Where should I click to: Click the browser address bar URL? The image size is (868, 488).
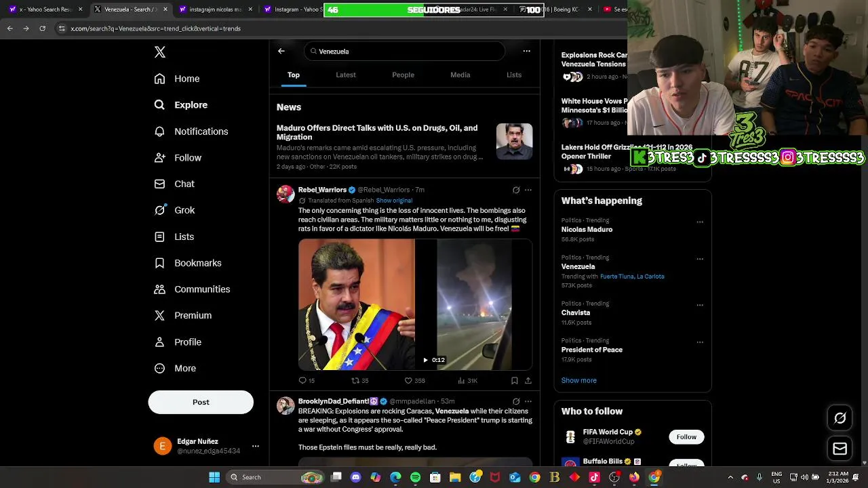point(156,28)
